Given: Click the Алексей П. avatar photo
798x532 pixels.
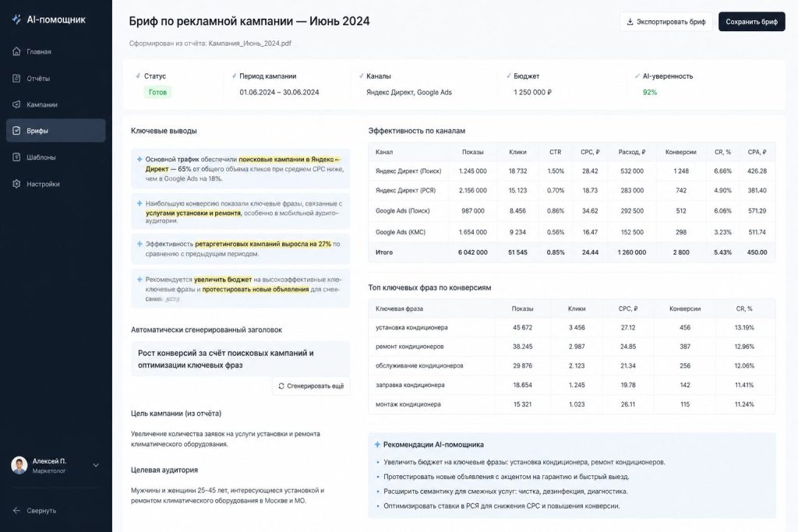Looking at the screenshot, I should [19, 465].
